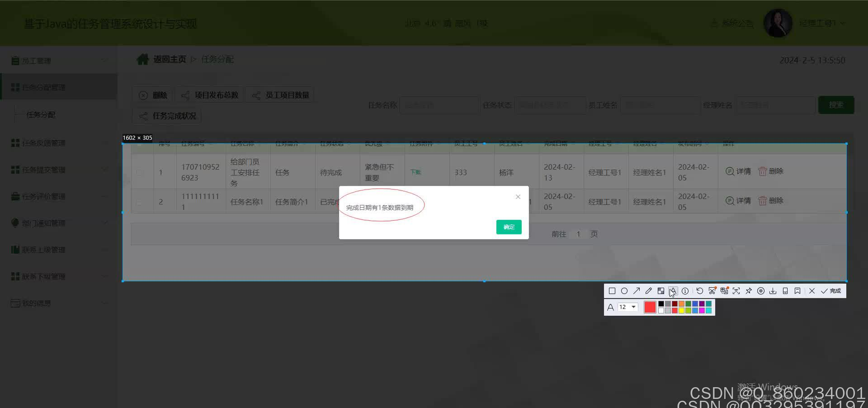Open 项目发布总数 statistics
868x408 pixels.
(210, 95)
